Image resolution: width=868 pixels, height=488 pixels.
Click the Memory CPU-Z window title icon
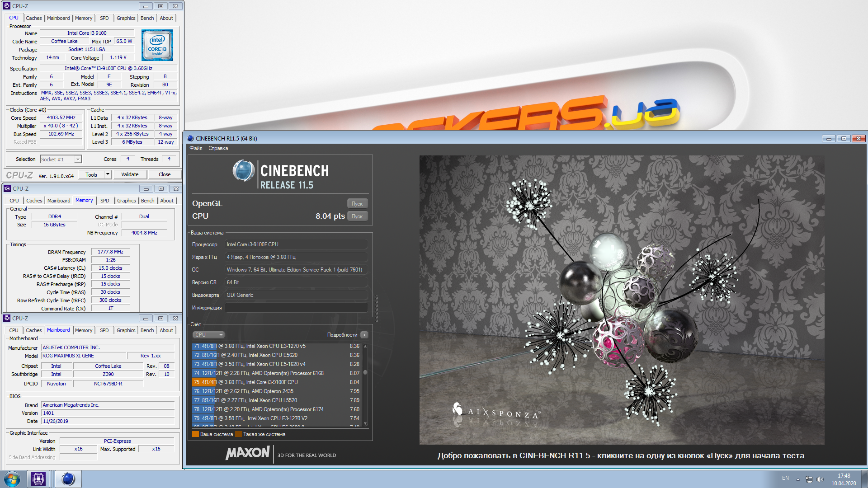click(7, 188)
